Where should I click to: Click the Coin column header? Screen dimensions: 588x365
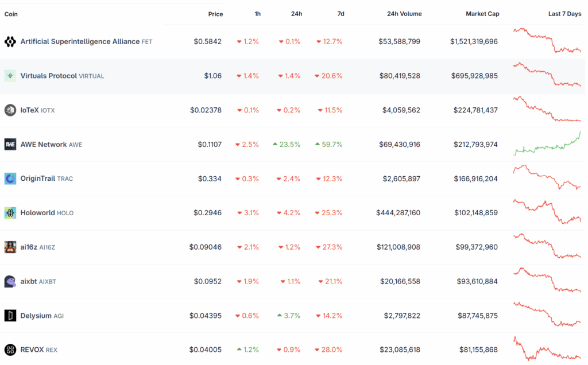point(11,14)
